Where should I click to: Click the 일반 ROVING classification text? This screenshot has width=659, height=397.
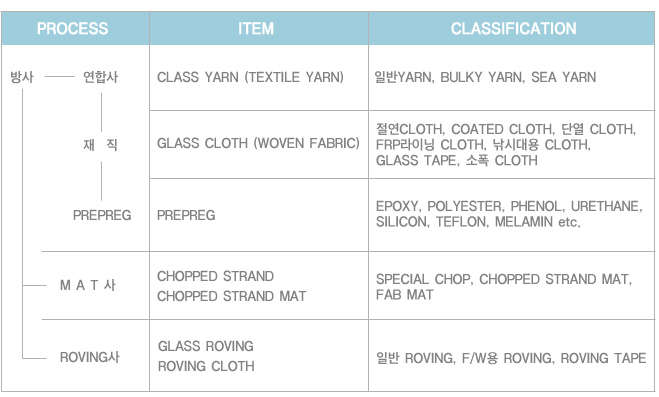coord(414,358)
